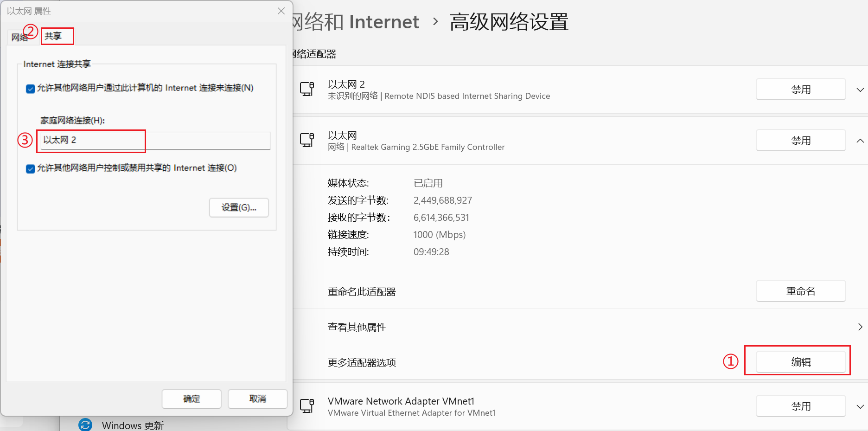Click the 更多适配器选项 label

click(362, 363)
